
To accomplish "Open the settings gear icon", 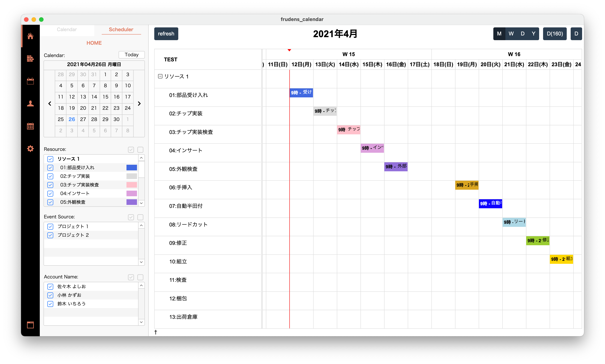I will [30, 149].
